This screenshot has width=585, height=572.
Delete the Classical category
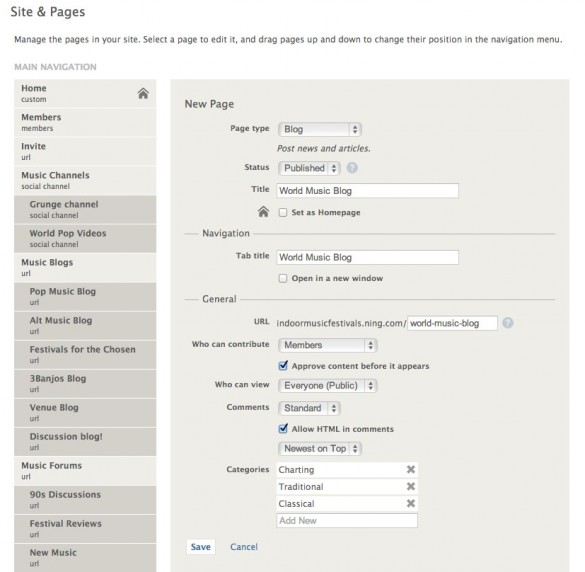411,503
